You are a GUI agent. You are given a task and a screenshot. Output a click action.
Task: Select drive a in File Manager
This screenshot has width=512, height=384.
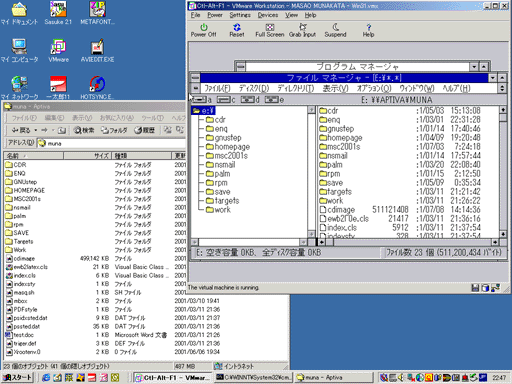pos(201,100)
